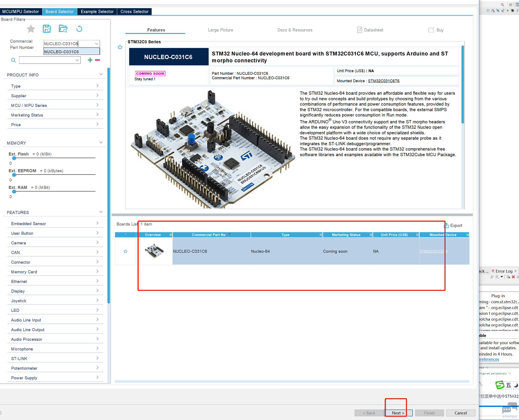
Task: Open the preferences link in the update notice
Action: pos(489,359)
